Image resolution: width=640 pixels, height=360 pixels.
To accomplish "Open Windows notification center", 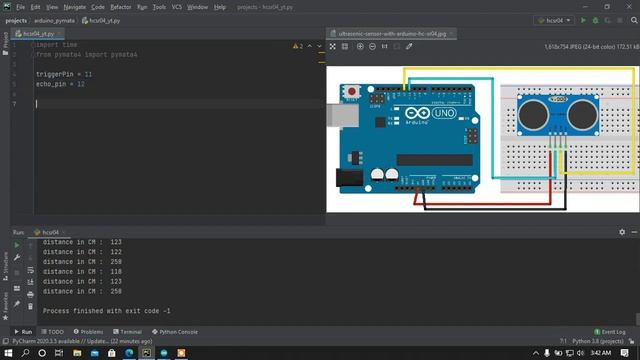I will click(624, 353).
